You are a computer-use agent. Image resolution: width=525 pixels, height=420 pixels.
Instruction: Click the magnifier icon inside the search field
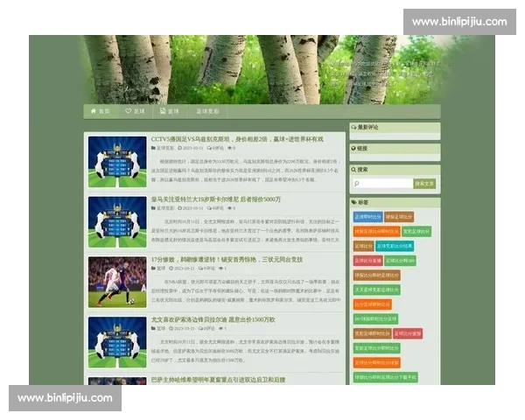[357, 184]
